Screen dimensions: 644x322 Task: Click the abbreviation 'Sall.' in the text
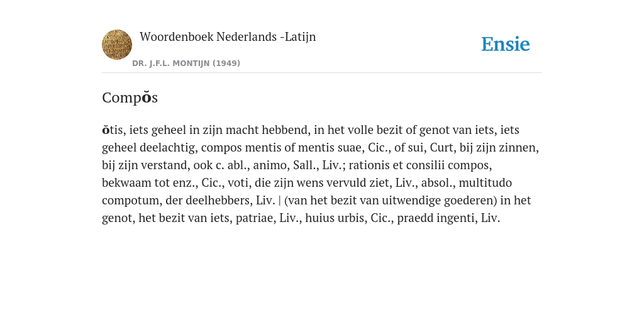[304, 165]
